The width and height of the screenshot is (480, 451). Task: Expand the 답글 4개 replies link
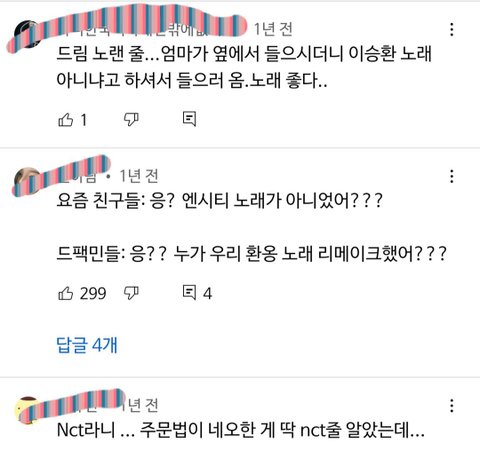pos(87,345)
